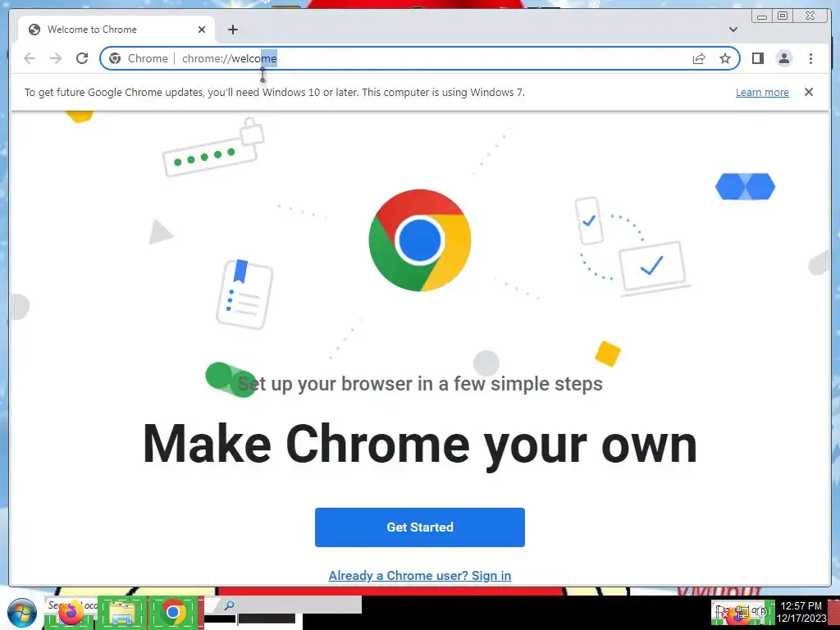Click the volume speaker tray icon
Screen dimensions: 840x630
(759, 610)
